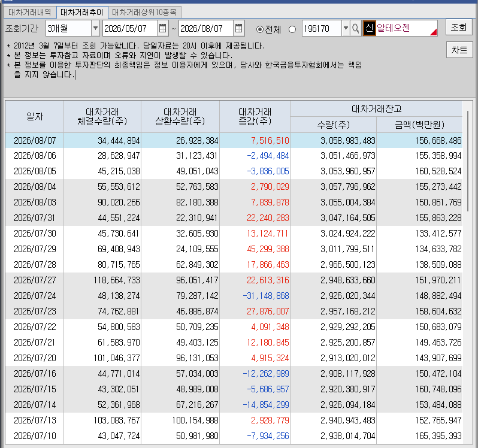
Task: Click the 금액(백만원) sub-column header
Action: (x=419, y=125)
